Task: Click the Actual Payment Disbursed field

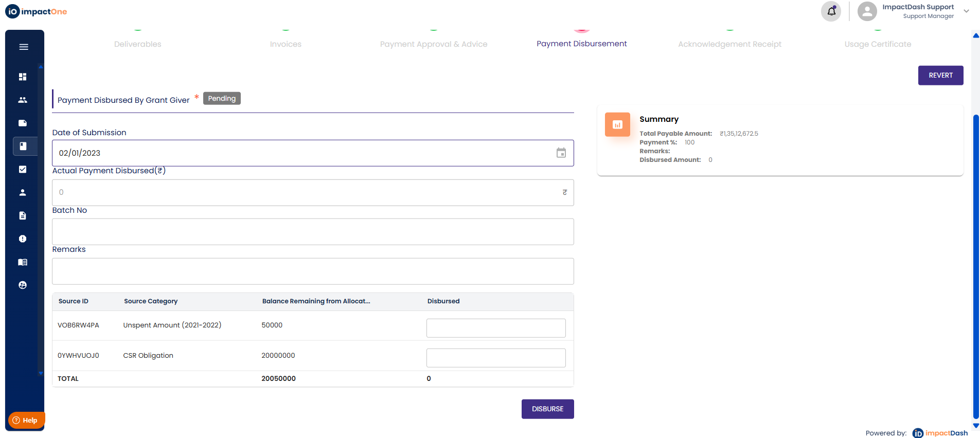Action: (x=309, y=192)
